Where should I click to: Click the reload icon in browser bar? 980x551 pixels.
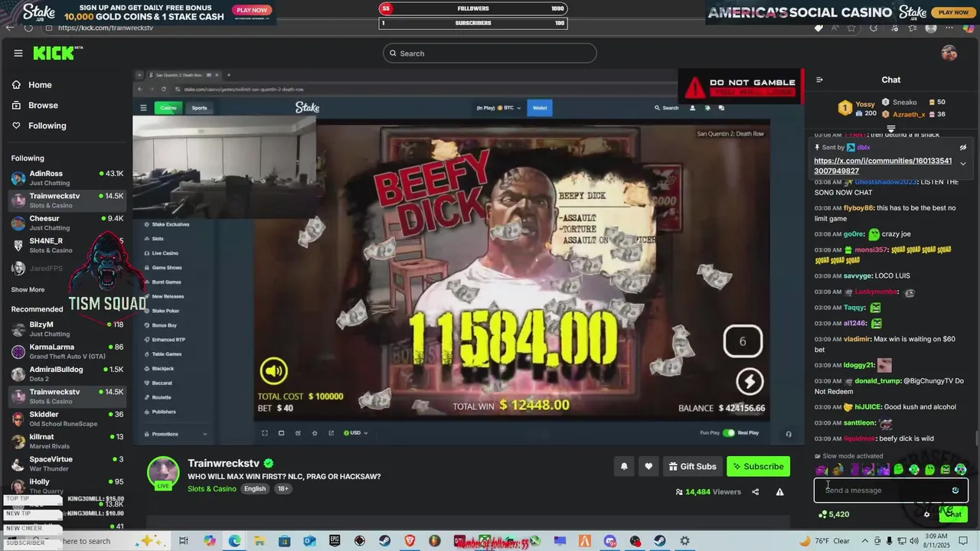click(x=28, y=28)
